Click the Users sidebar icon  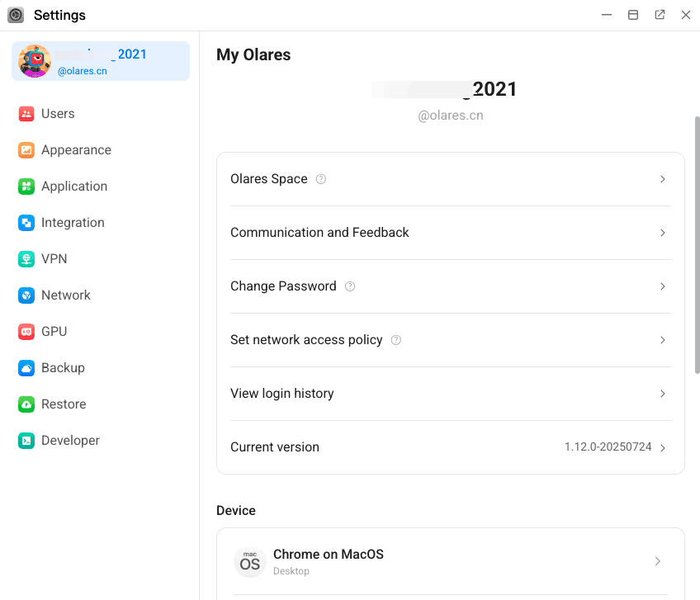point(26,114)
